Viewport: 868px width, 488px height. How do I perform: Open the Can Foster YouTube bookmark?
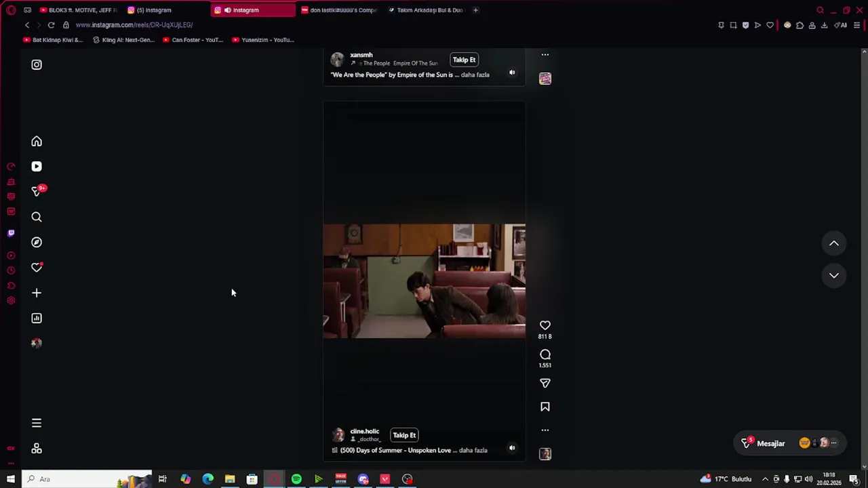pos(193,40)
